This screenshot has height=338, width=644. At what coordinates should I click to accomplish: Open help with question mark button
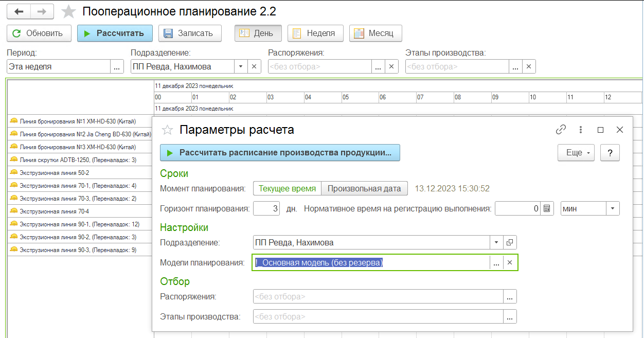610,153
